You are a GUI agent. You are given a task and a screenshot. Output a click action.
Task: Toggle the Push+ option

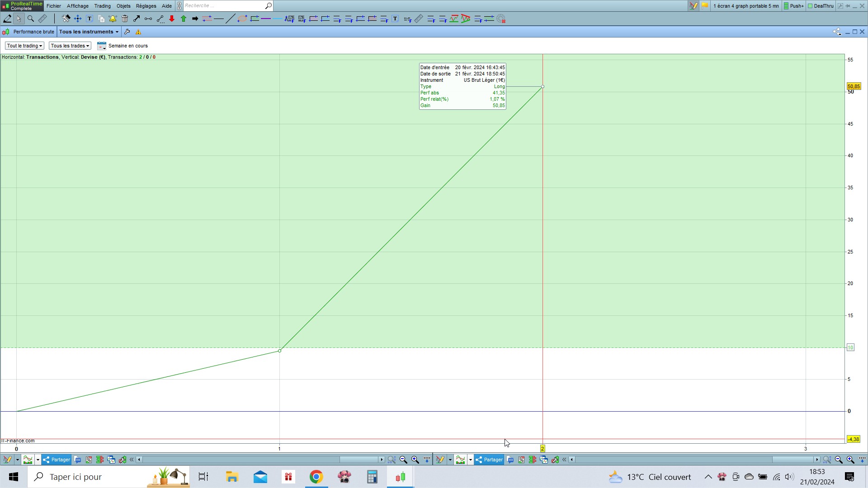tap(794, 6)
